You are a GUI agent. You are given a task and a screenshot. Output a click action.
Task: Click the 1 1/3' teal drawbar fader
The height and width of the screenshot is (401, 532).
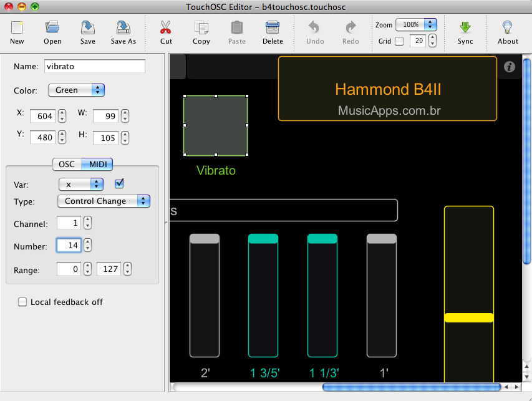point(322,296)
